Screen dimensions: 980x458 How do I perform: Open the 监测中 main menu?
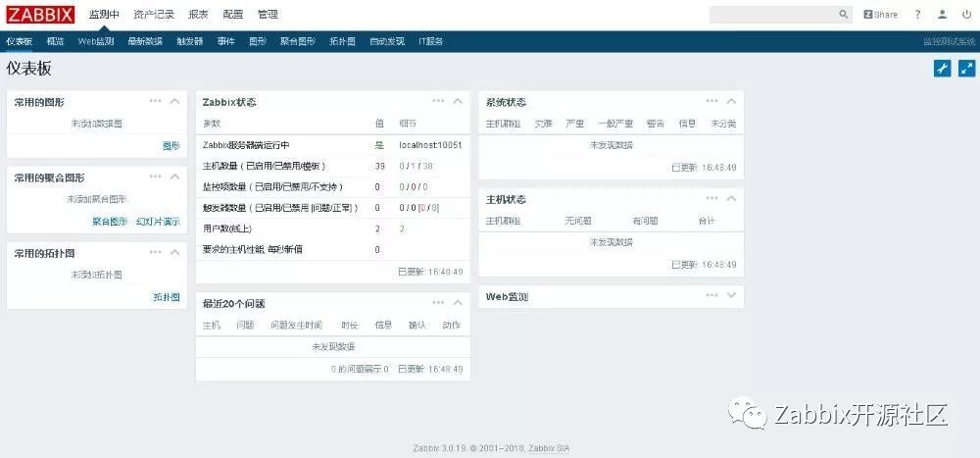pyautogui.click(x=104, y=15)
